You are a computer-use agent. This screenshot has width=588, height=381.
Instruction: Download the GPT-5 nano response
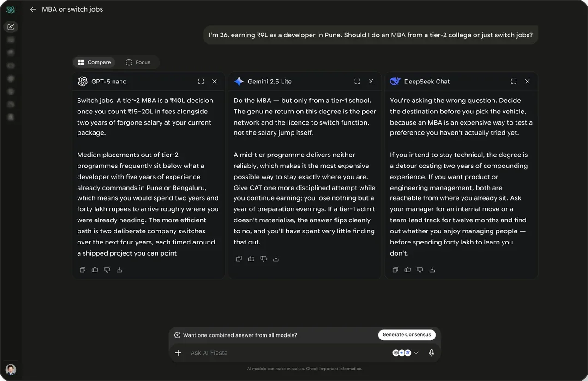point(120,270)
